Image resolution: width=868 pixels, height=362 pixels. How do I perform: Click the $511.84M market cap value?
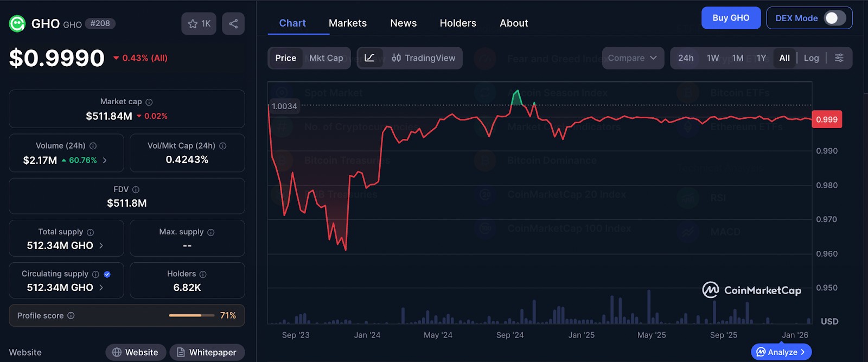(109, 116)
